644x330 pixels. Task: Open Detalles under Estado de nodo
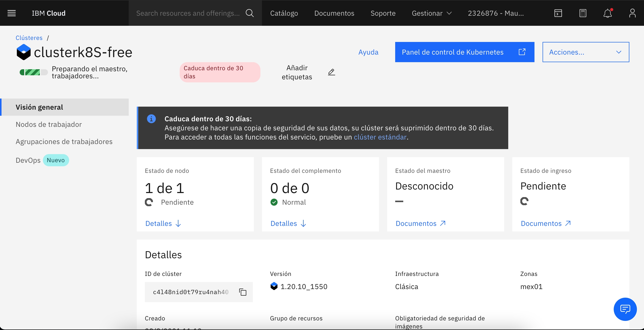pyautogui.click(x=163, y=223)
